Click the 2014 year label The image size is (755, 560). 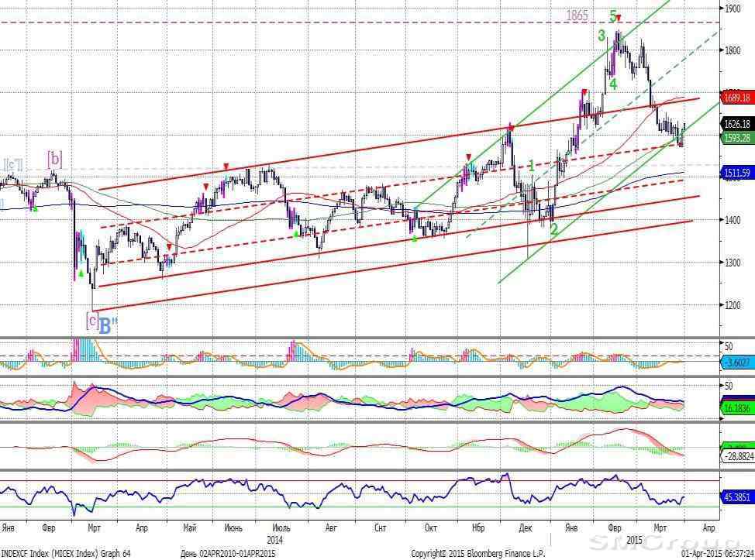pos(275,541)
